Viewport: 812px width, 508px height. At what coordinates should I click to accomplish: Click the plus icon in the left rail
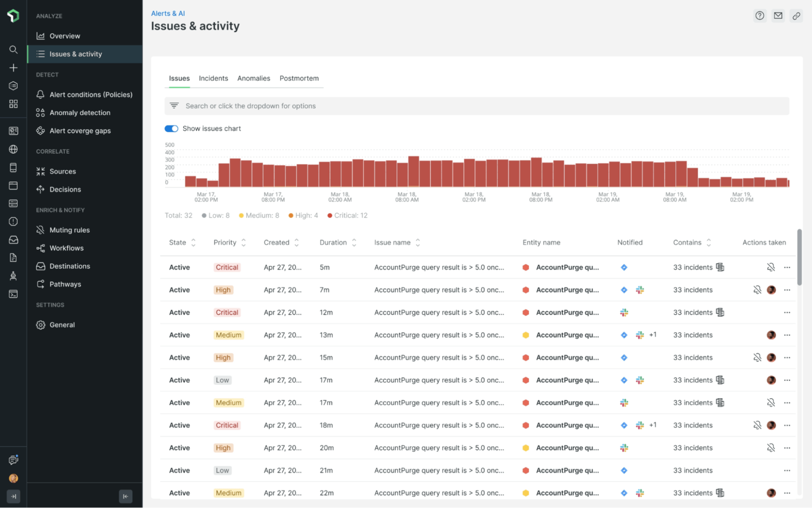click(13, 68)
